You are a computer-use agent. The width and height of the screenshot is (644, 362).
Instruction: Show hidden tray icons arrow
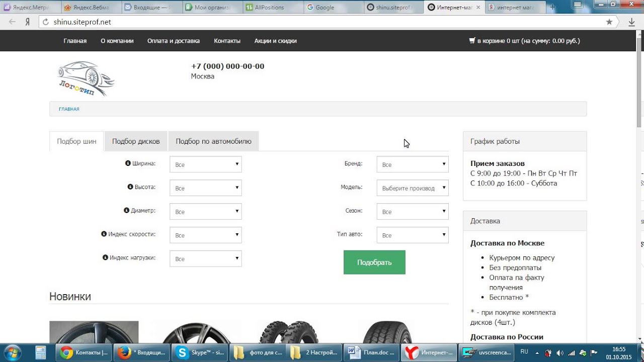coord(538,352)
